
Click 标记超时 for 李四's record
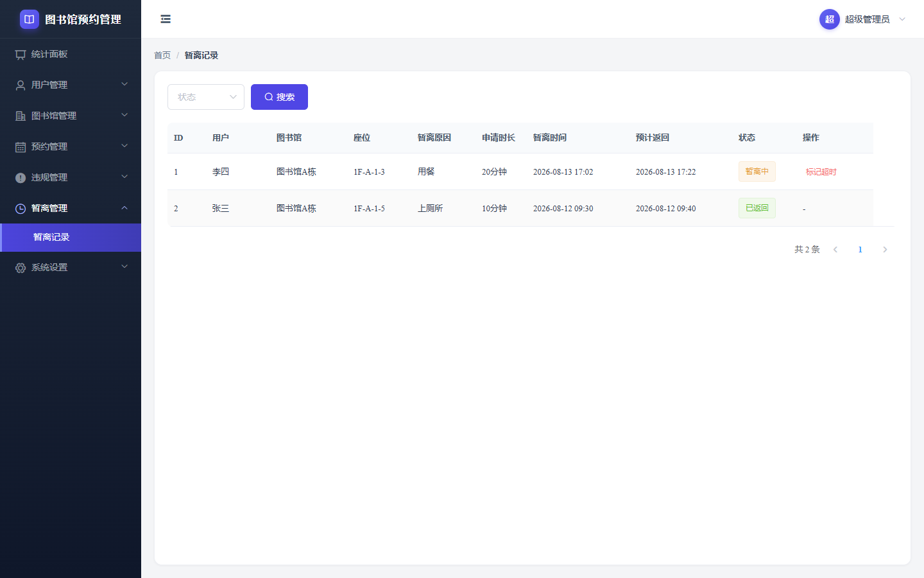click(821, 171)
